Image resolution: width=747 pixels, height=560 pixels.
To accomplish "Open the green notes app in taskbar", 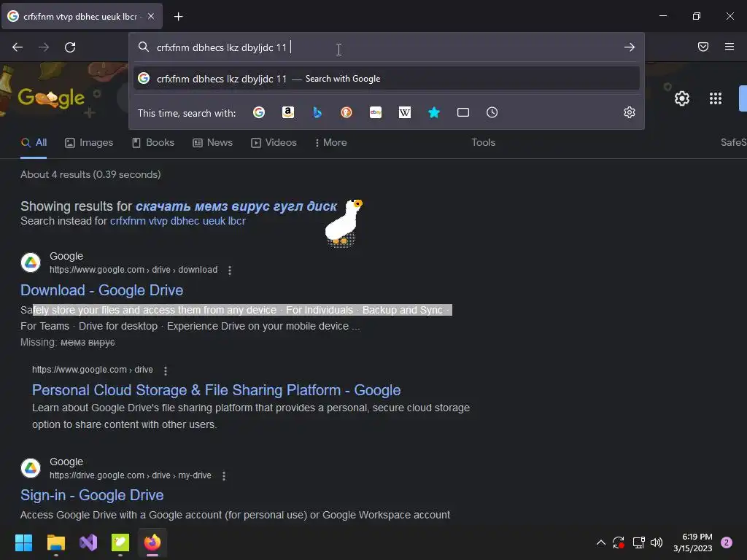I will (120, 542).
